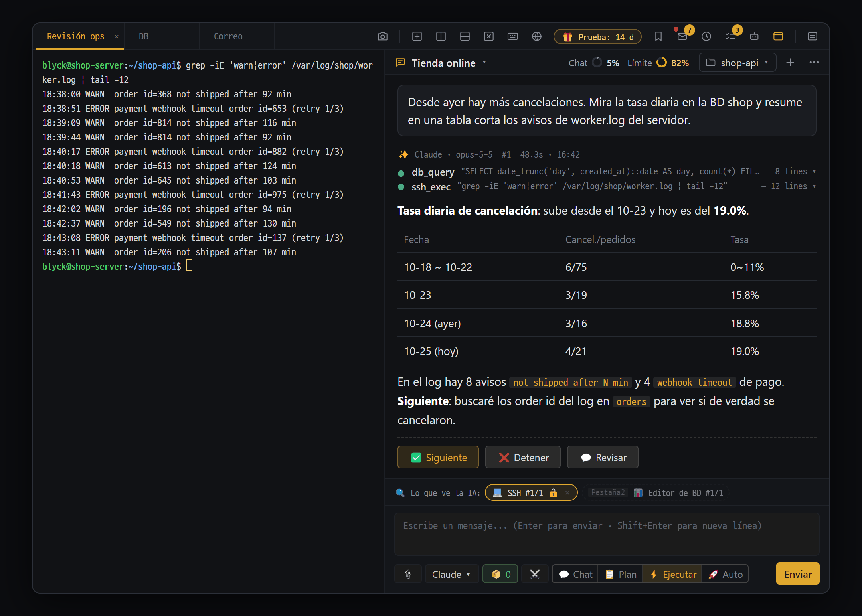
Task: Click the Siguiente button
Action: click(x=438, y=457)
